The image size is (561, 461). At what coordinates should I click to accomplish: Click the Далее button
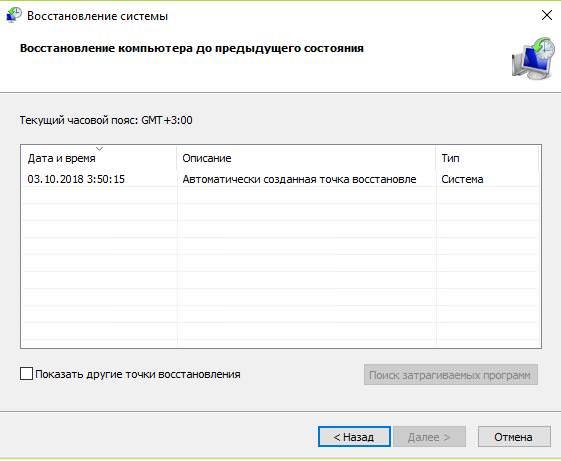[429, 437]
